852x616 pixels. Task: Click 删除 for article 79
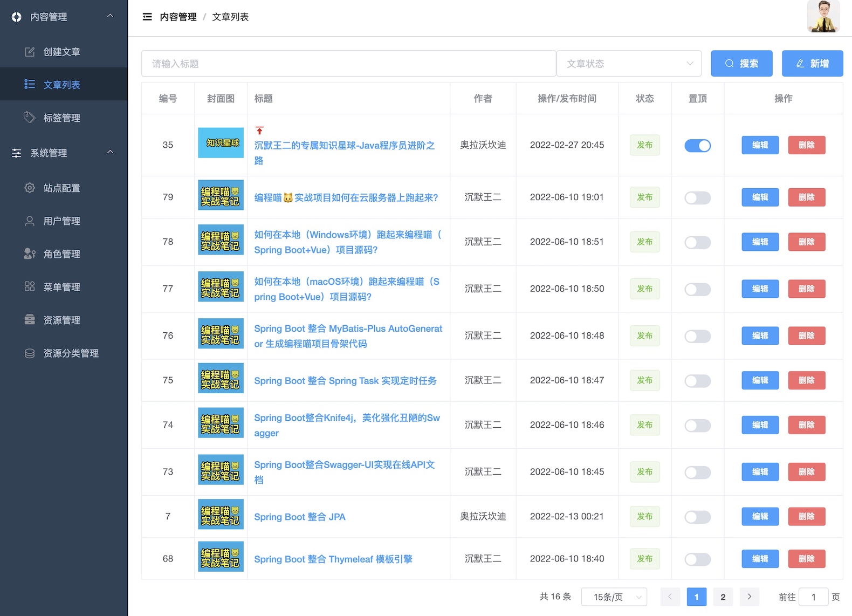pyautogui.click(x=807, y=197)
